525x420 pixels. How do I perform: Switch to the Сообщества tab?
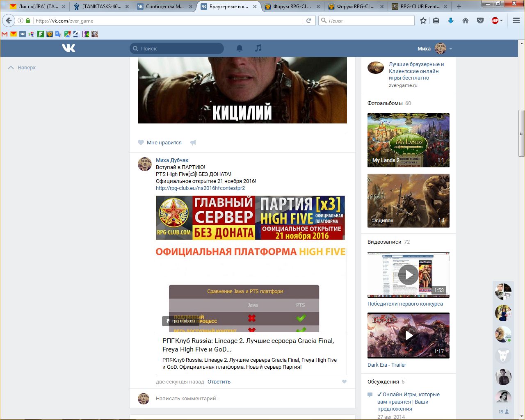[x=164, y=7]
